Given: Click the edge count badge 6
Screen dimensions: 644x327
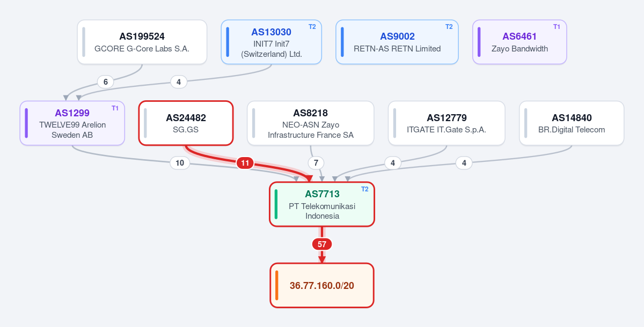Looking at the screenshot, I should point(106,82).
